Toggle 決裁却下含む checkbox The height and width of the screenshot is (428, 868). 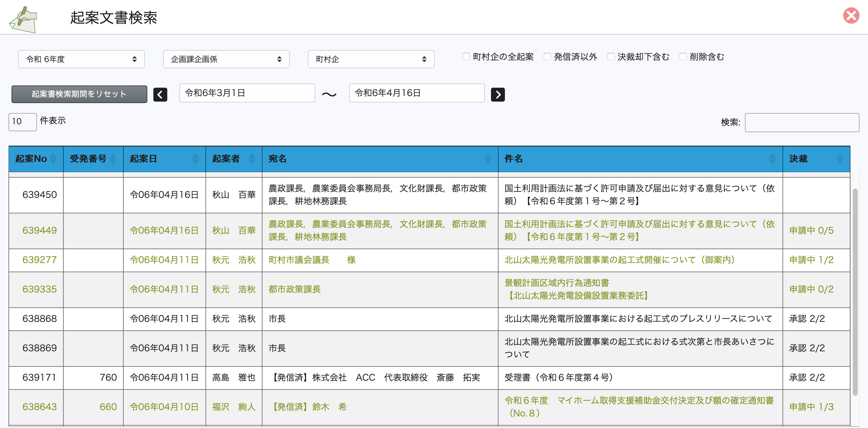point(611,57)
